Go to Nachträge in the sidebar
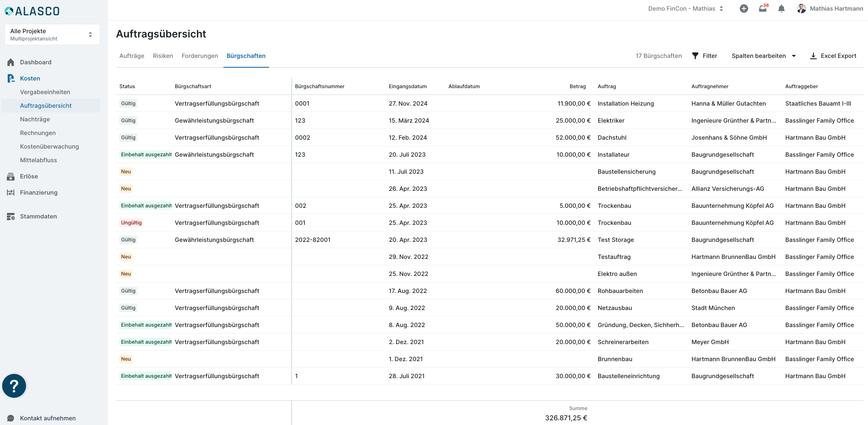Viewport: 868px width, 425px height. pos(35,119)
